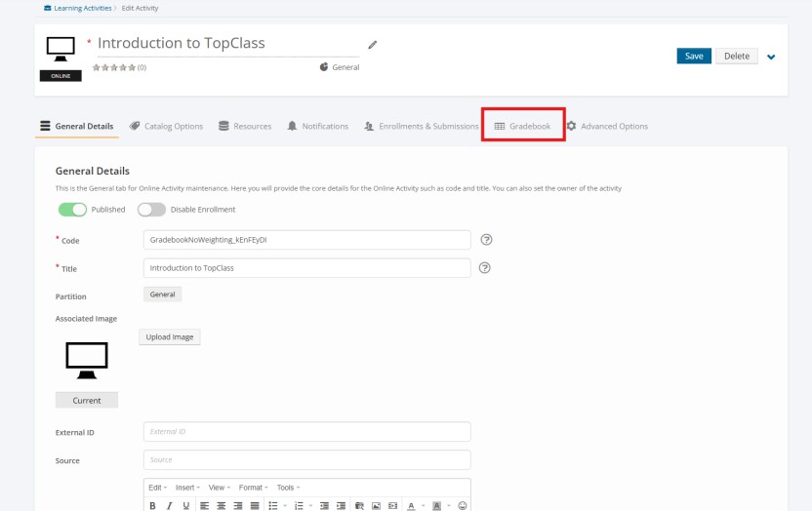
Task: Insert a numbered list
Action: [299, 505]
